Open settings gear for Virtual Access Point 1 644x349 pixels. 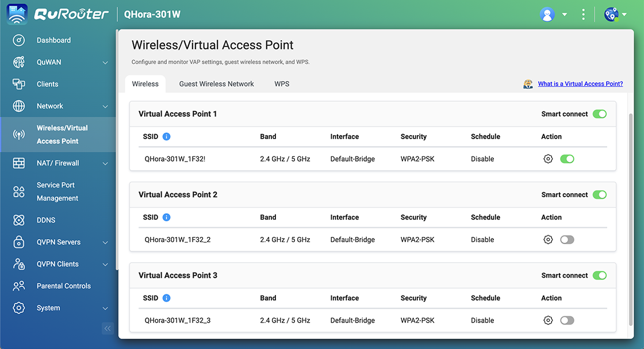point(547,159)
